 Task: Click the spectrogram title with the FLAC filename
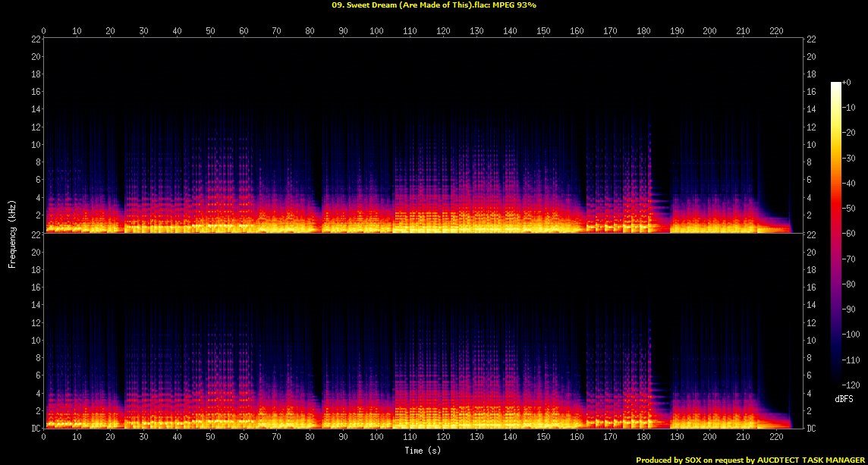pos(433,5)
